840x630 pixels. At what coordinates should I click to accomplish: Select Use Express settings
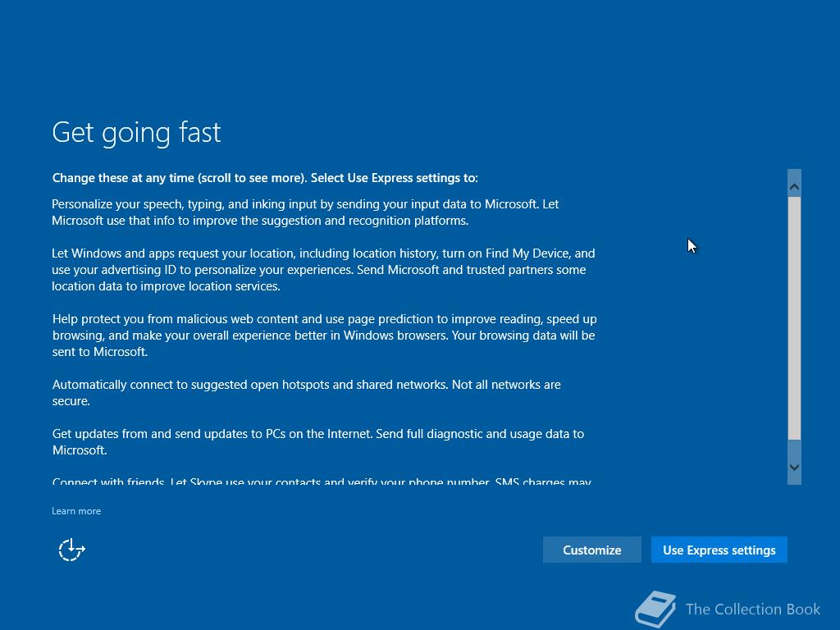coord(719,550)
